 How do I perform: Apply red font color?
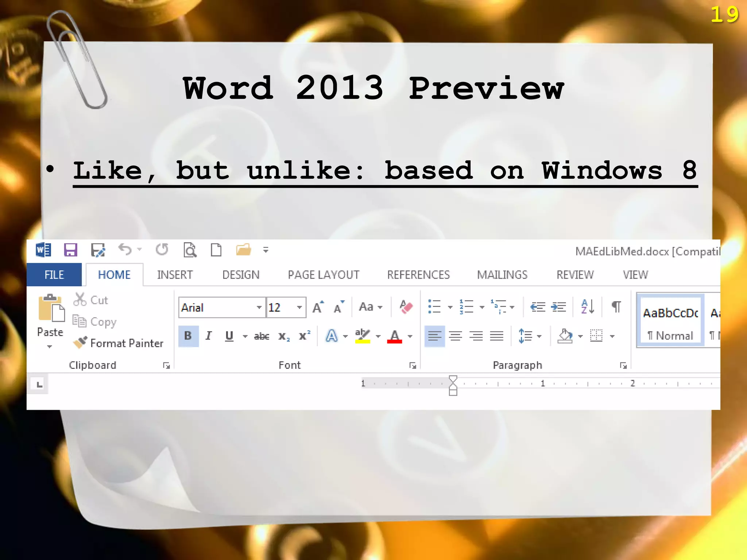[x=395, y=336]
